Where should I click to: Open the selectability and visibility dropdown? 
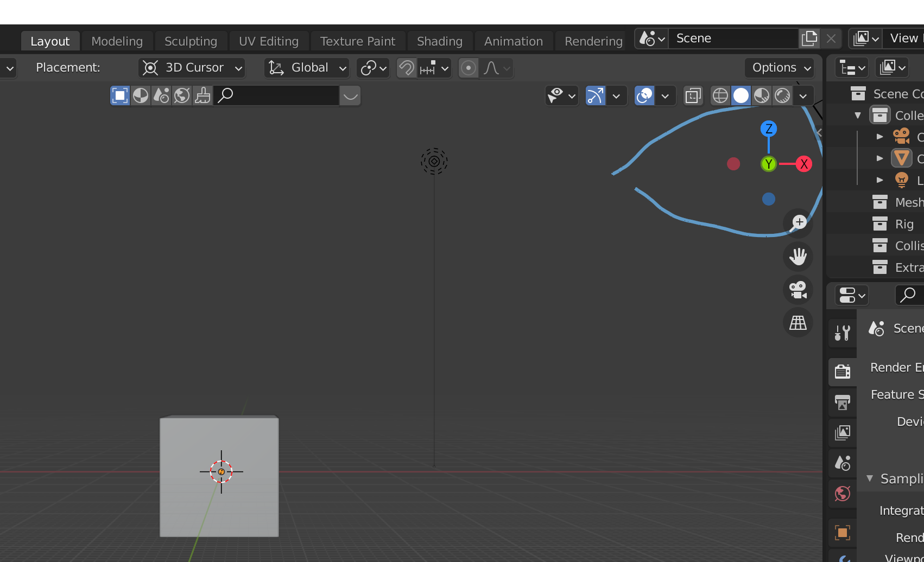tap(562, 96)
